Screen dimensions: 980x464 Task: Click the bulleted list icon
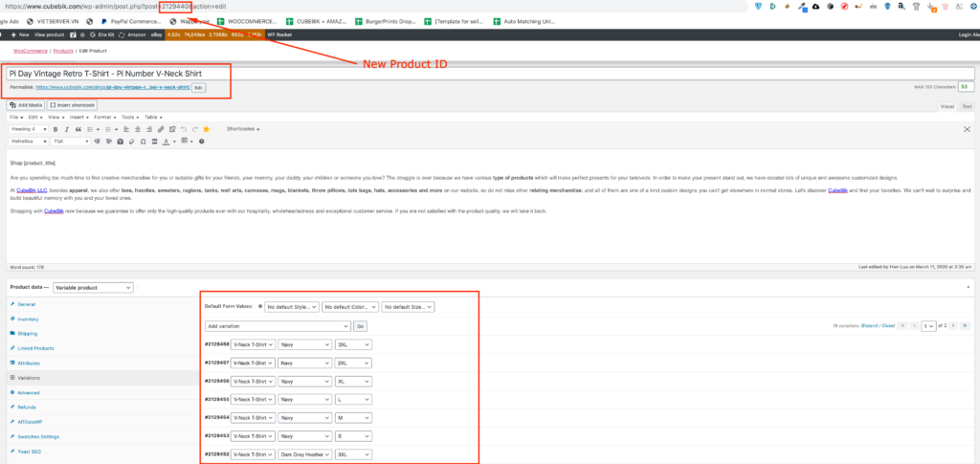pos(90,129)
